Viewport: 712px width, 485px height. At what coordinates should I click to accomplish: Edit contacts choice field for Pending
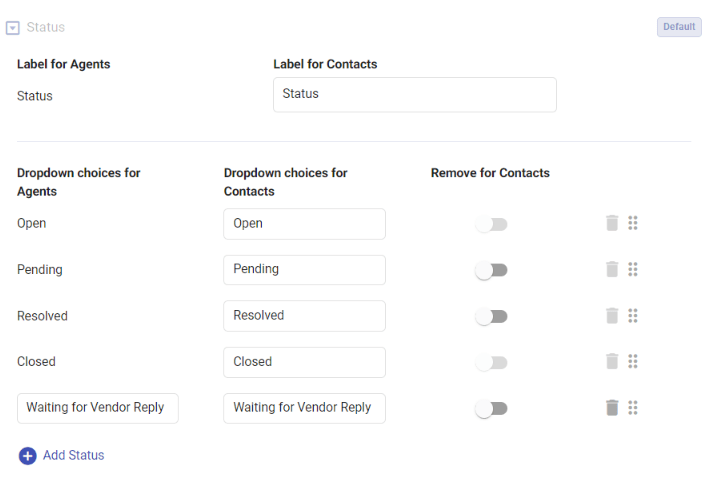click(x=304, y=270)
